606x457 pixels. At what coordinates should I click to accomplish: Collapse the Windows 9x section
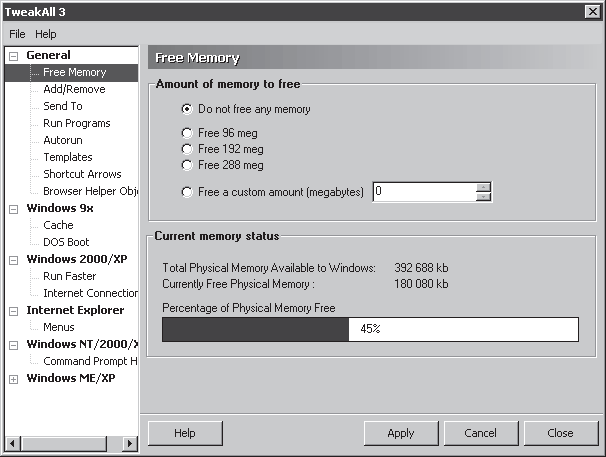14,209
